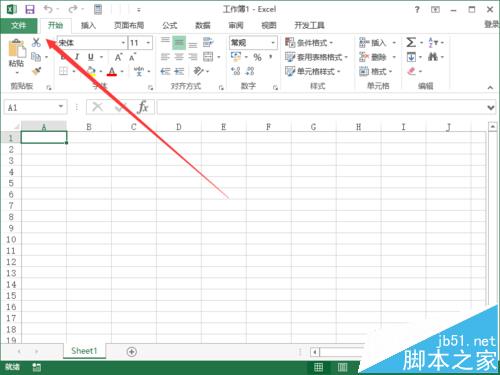Switch to the Data tab
The width and height of the screenshot is (500, 375).
pyautogui.click(x=203, y=25)
